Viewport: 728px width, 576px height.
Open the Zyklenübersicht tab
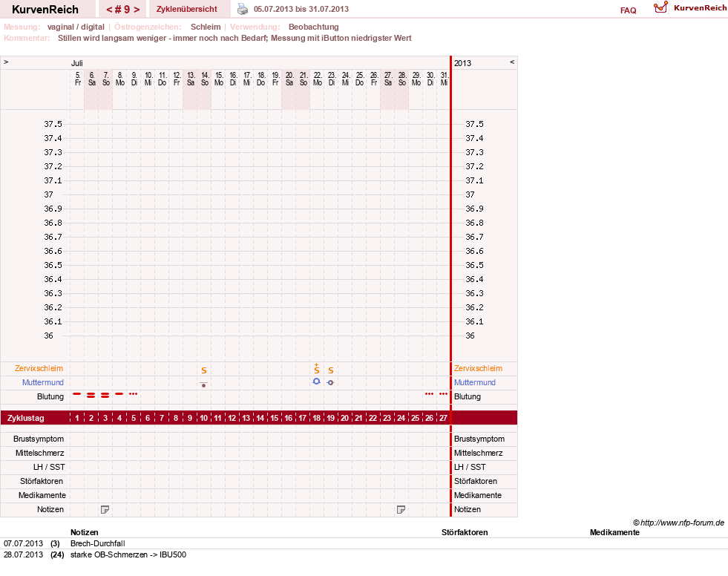(187, 9)
